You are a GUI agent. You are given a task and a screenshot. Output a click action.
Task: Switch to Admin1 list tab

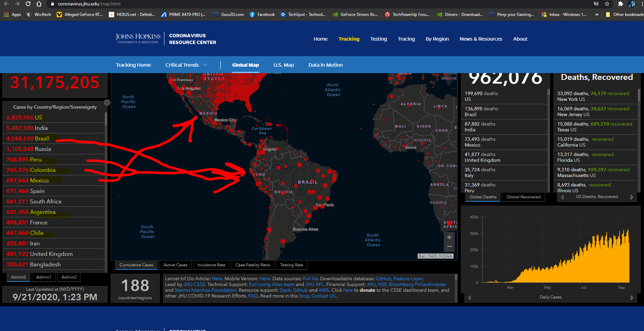[44, 277]
